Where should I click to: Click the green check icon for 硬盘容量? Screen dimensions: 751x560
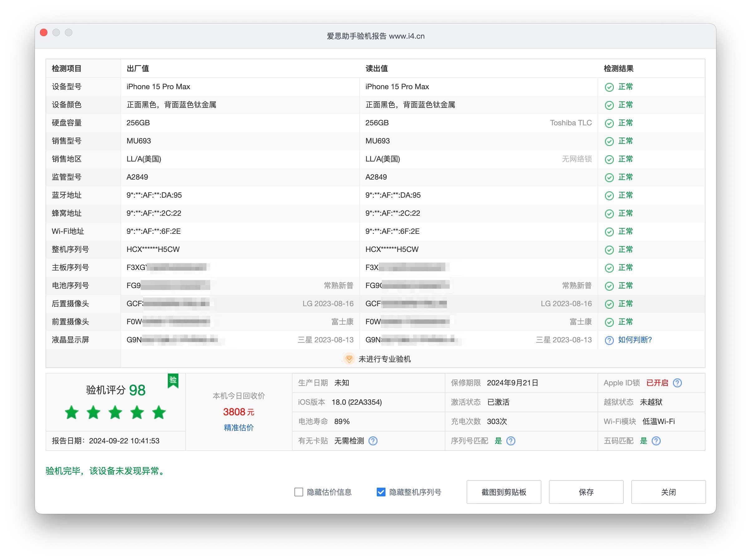coord(609,123)
